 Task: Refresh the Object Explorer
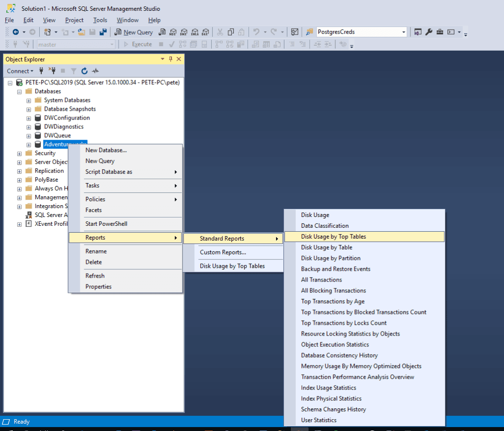tap(84, 71)
